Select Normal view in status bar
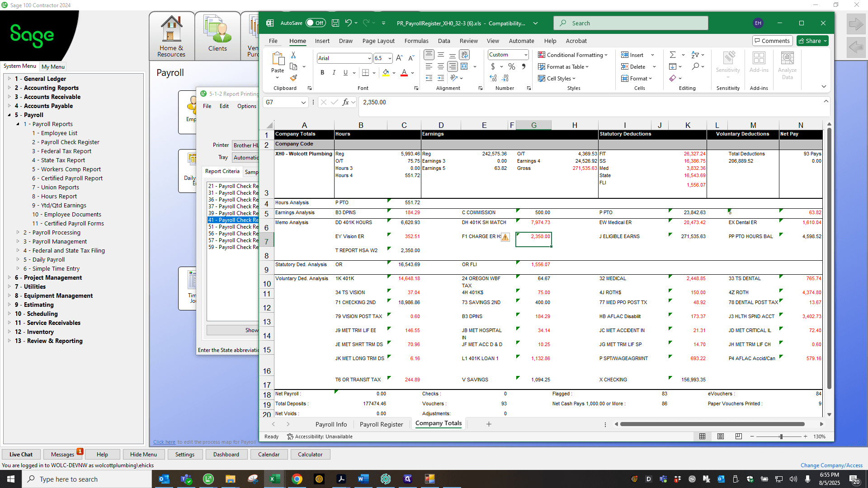Image resolution: width=868 pixels, height=488 pixels. [x=702, y=436]
